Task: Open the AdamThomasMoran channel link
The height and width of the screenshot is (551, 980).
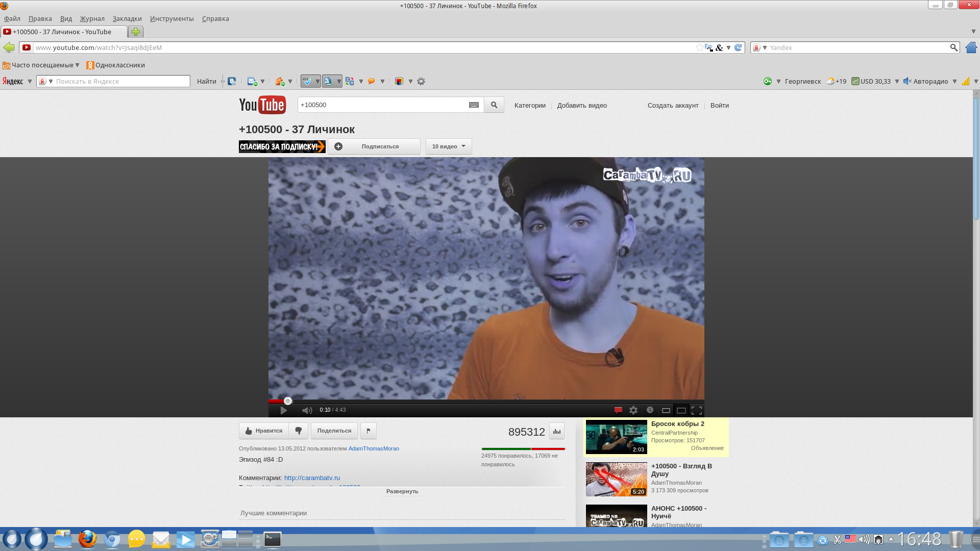Action: (374, 448)
